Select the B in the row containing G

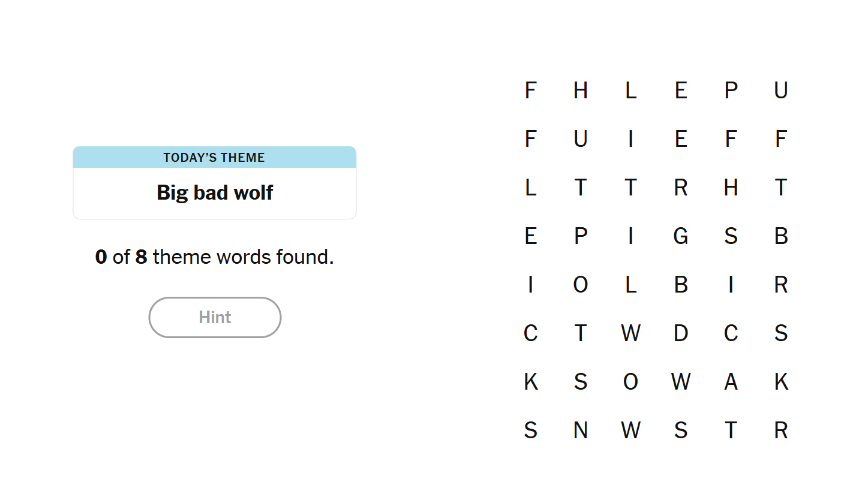click(780, 236)
